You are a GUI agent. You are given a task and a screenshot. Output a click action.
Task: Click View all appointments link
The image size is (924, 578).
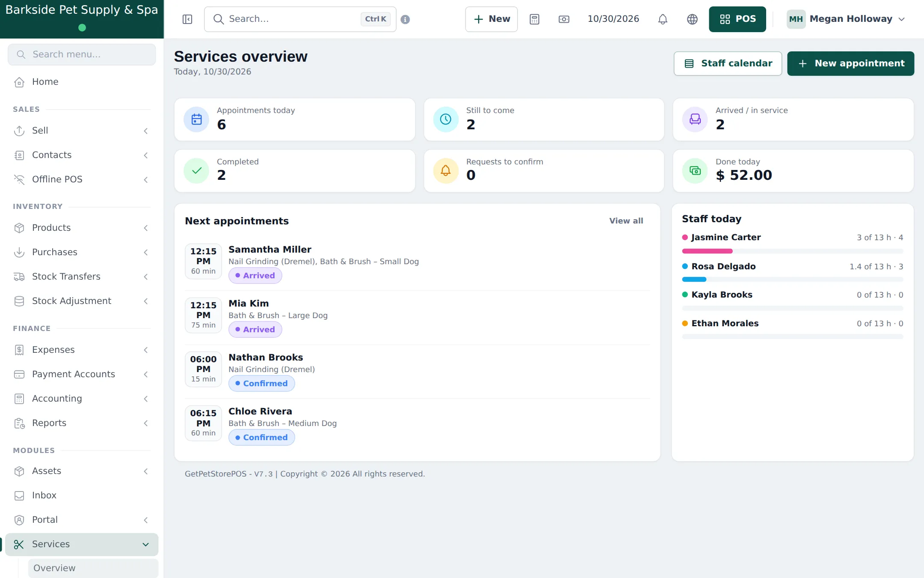(x=626, y=221)
